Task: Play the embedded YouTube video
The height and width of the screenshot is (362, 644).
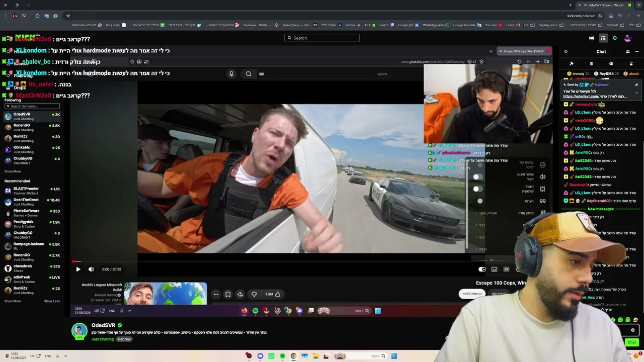Action: coord(78,269)
